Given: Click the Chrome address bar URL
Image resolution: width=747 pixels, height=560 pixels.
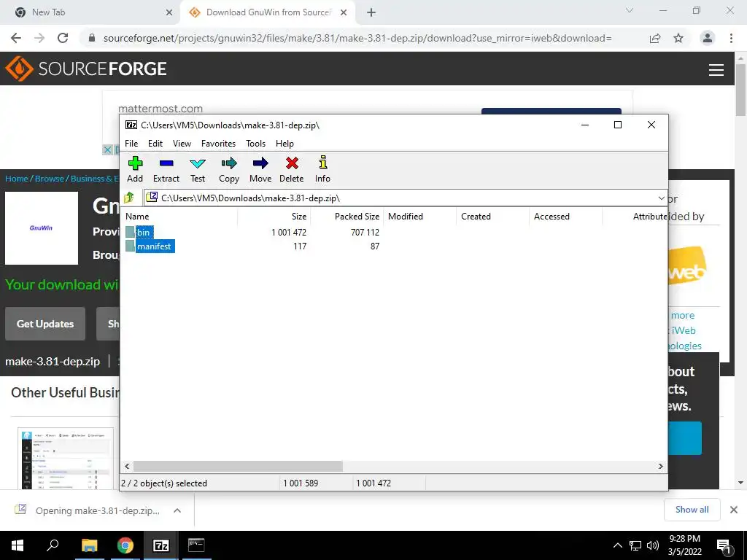Looking at the screenshot, I should coord(357,38).
